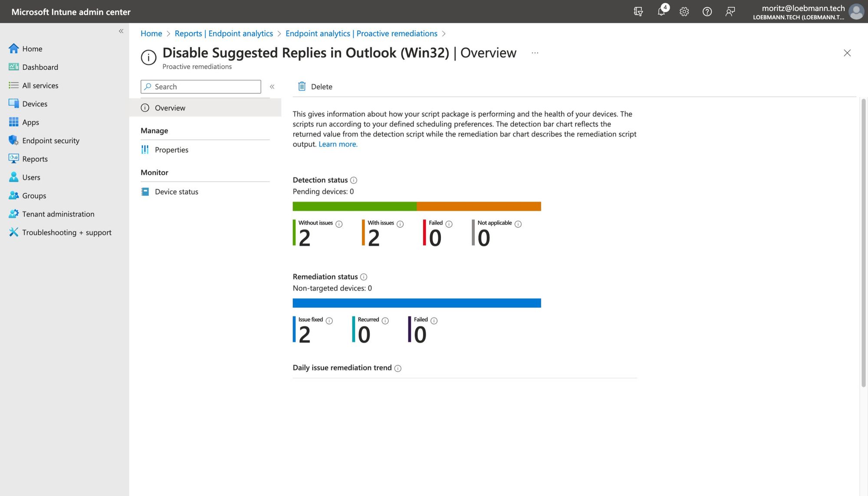Click the ellipsis menu next to title
This screenshot has width=868, height=496.
(535, 53)
